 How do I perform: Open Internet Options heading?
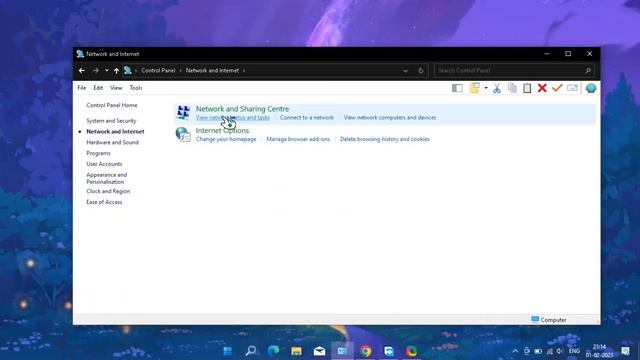(222, 131)
